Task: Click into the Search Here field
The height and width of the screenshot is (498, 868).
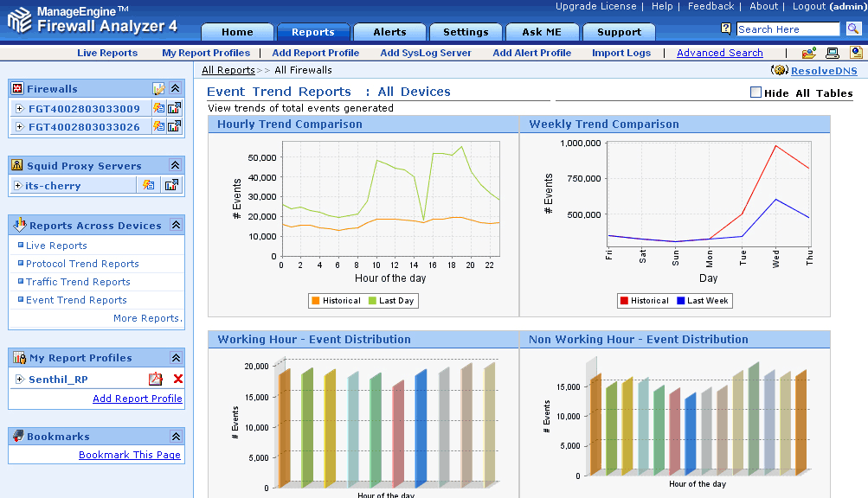Action: (788, 29)
